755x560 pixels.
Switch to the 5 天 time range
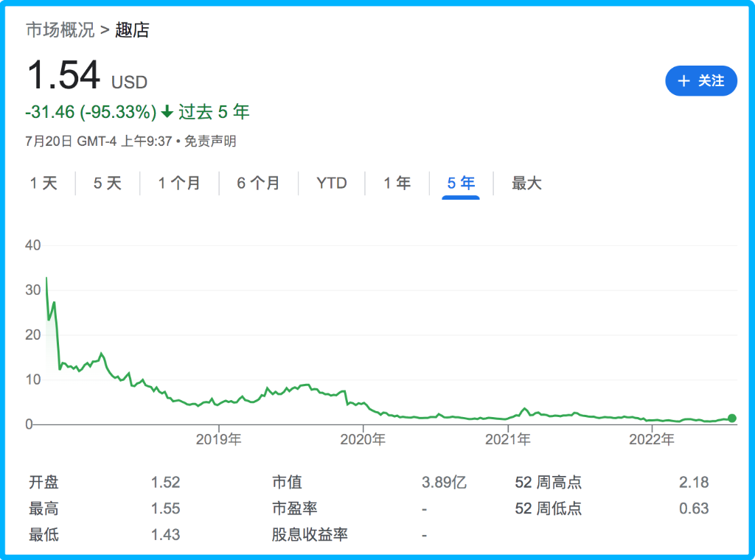(x=108, y=183)
